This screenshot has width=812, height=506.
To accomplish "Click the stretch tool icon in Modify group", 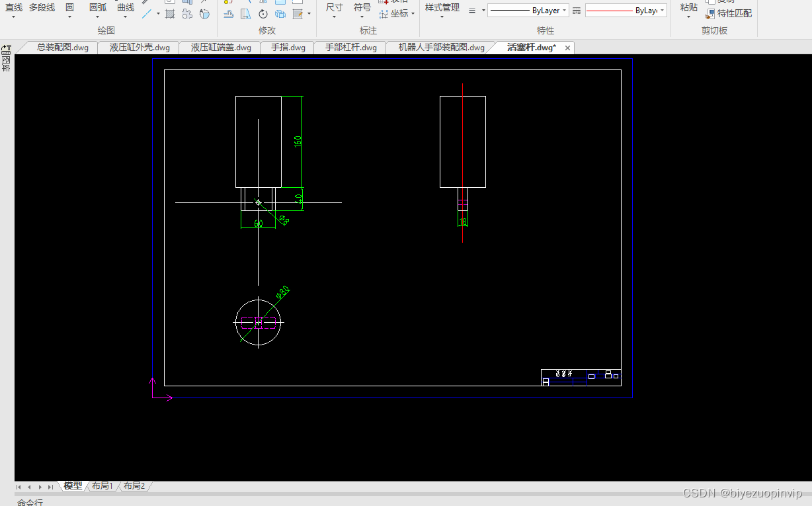I will tap(246, 14).
